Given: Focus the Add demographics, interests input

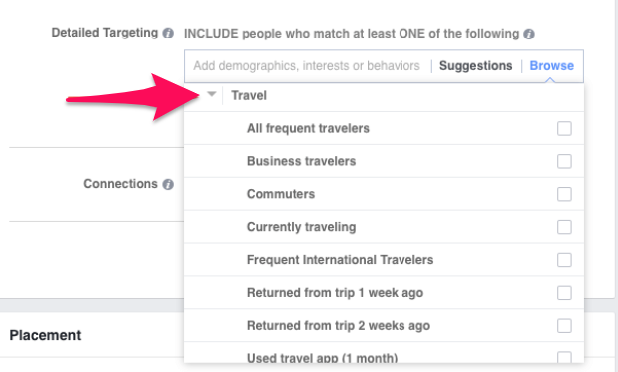Looking at the screenshot, I should (306, 65).
